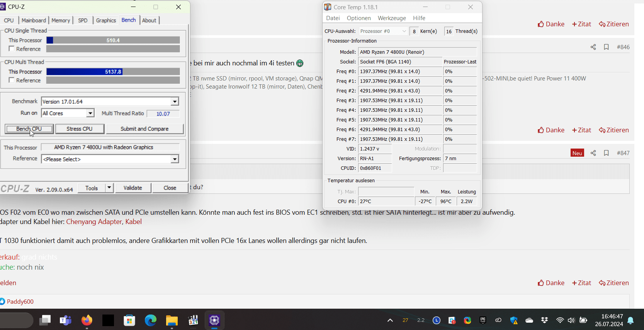
Task: Switch to the SPD tab
Action: (83, 20)
